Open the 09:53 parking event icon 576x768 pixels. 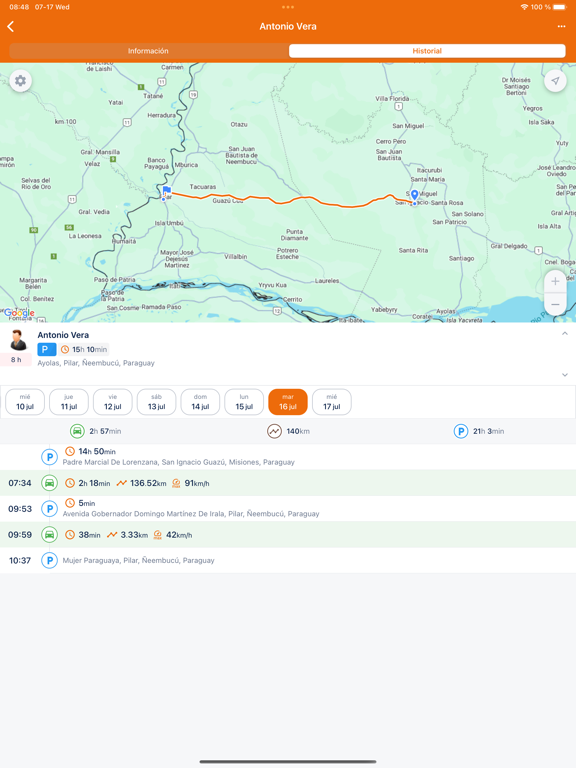click(49, 509)
